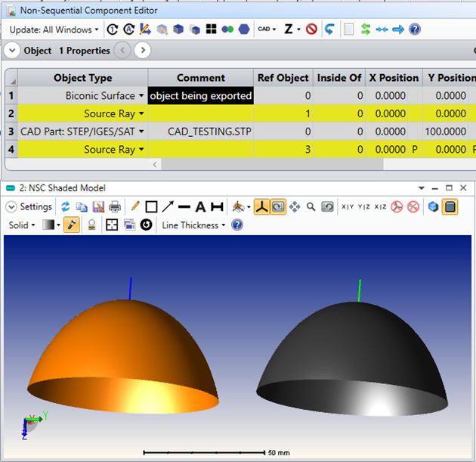476x462 pixels.
Task: Open the CAD Part: STEP/IGES/SAT type dropdown
Action: point(141,132)
